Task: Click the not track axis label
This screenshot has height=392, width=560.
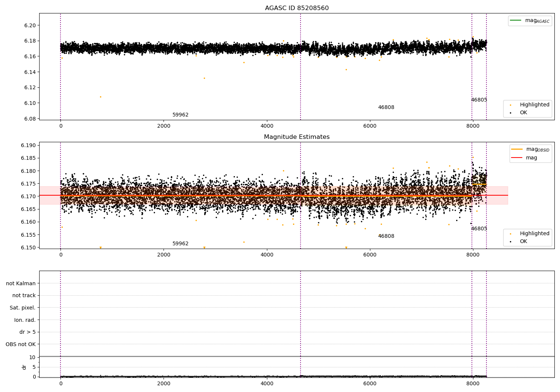Action: (24, 296)
